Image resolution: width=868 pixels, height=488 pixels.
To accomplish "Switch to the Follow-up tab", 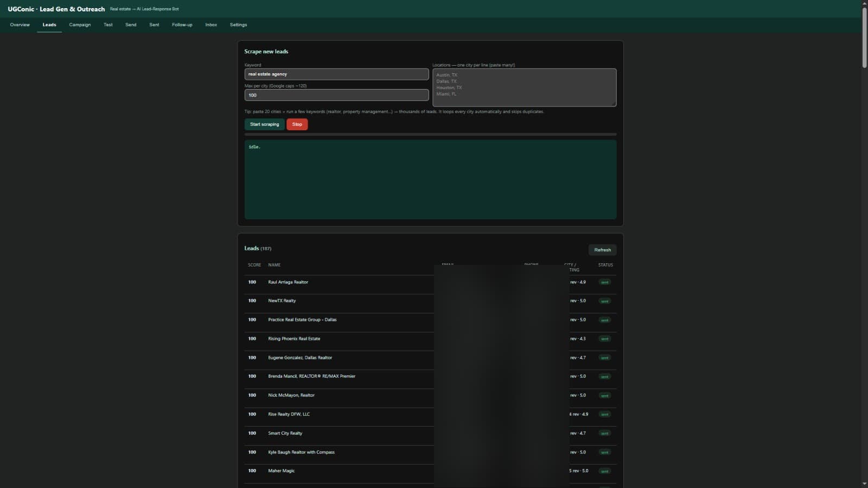I will (x=182, y=25).
